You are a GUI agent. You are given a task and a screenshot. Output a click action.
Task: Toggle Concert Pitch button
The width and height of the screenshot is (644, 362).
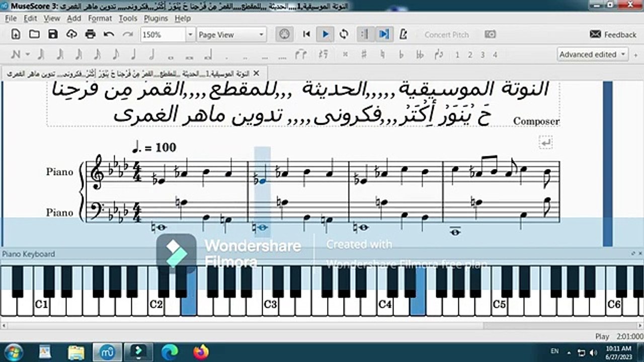[x=446, y=35]
